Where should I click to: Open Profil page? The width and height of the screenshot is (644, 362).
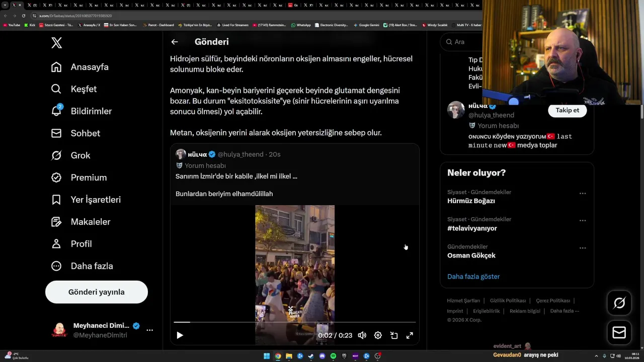click(71, 244)
